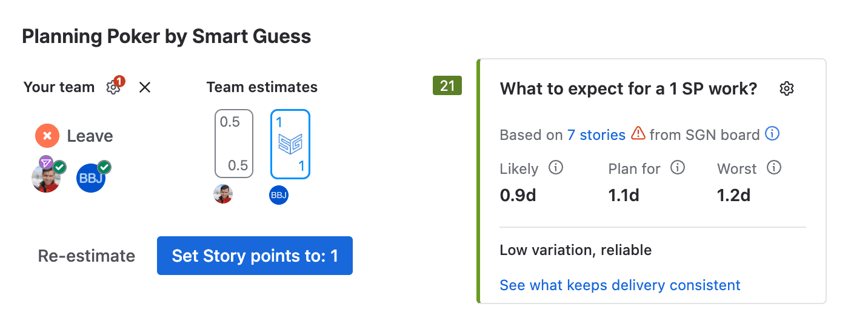Click info icon next to SGN board
868x315 pixels.
772,134
